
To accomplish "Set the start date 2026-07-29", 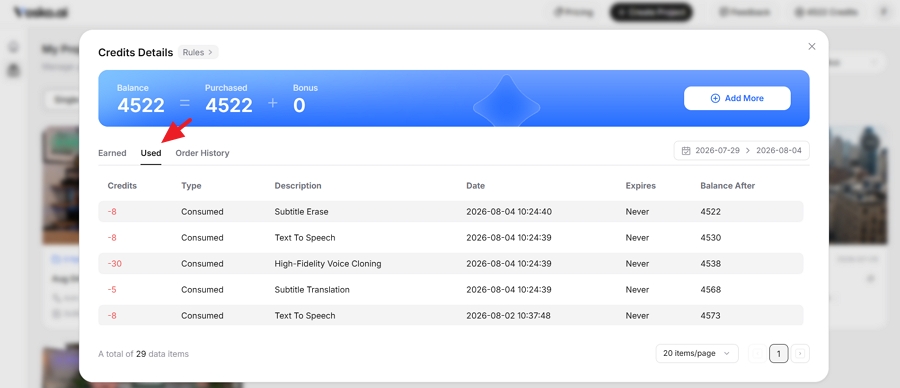I will tap(717, 150).
